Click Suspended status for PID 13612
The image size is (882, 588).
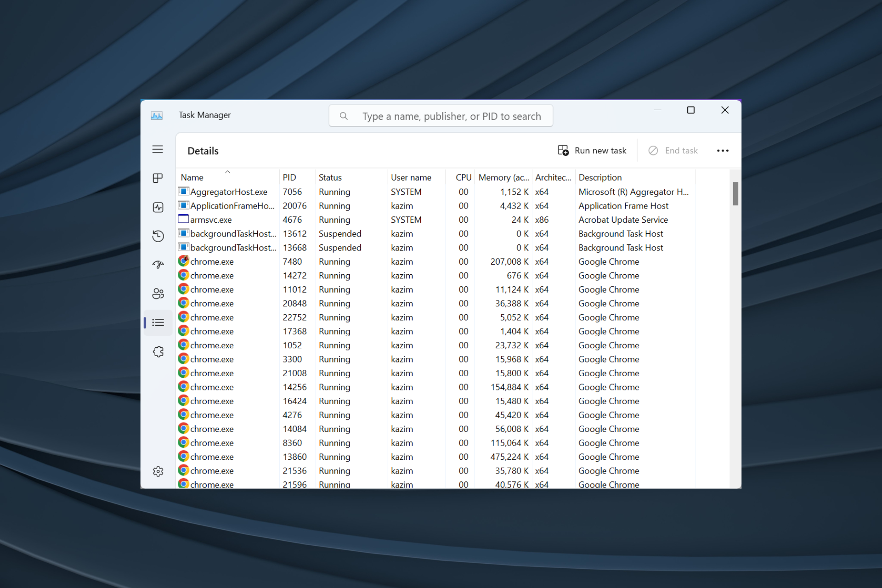click(x=340, y=234)
